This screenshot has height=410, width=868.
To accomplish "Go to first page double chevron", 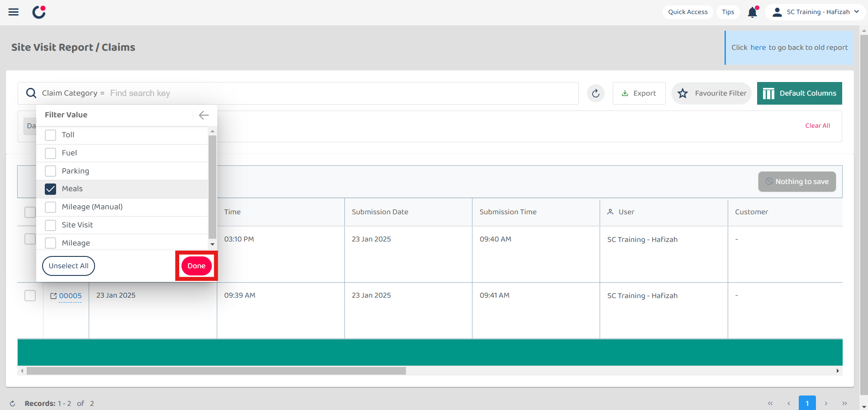I will [x=770, y=403].
